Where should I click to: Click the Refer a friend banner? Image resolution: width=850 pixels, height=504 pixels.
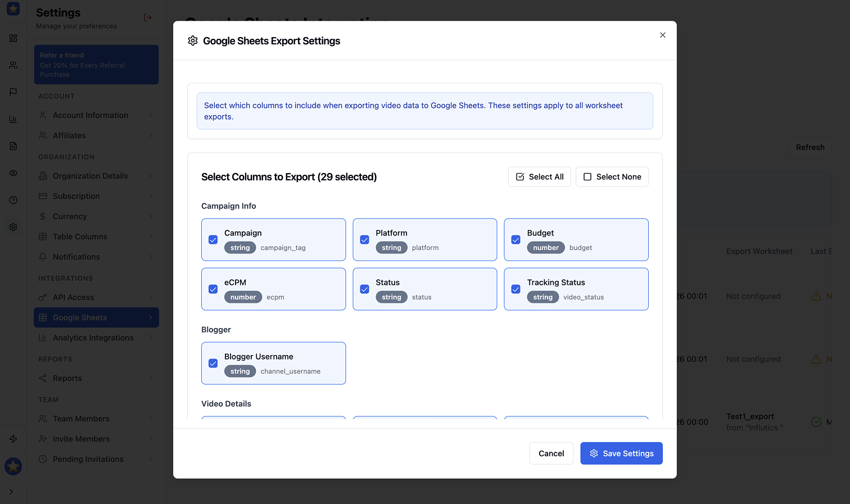[x=96, y=65]
